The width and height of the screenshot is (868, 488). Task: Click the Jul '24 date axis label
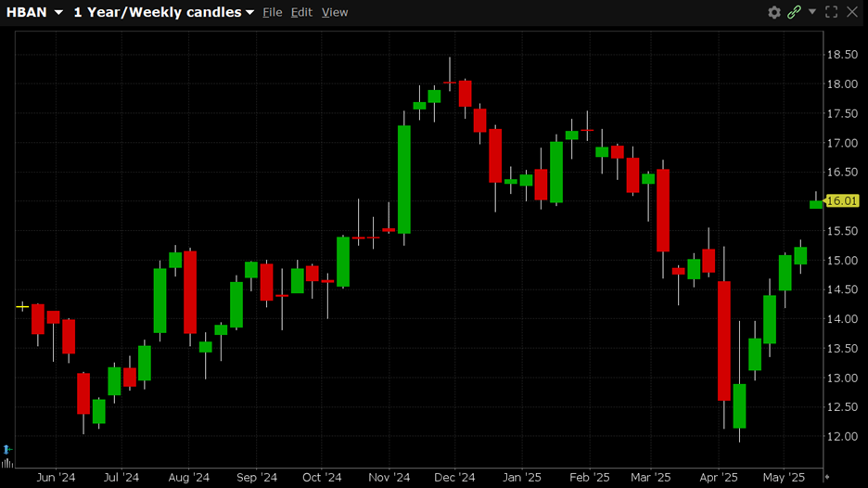pos(121,477)
